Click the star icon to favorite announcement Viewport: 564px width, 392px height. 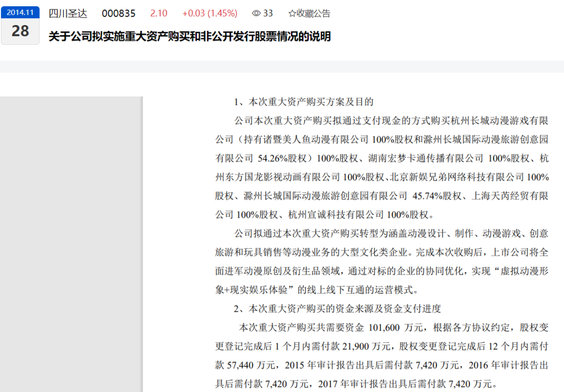click(x=292, y=14)
